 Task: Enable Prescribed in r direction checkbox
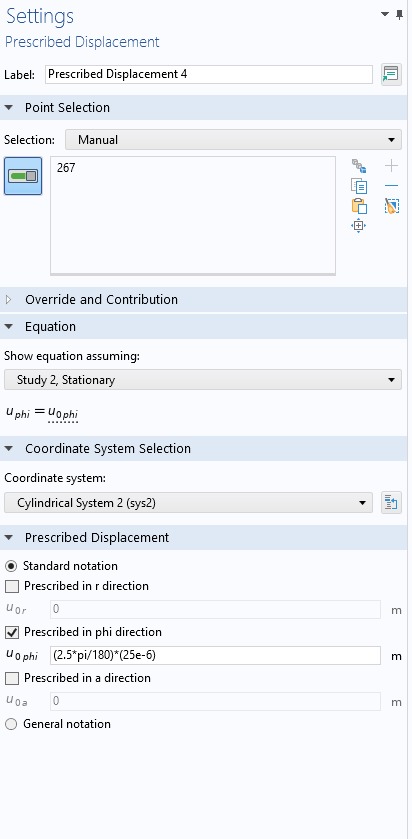point(12,586)
